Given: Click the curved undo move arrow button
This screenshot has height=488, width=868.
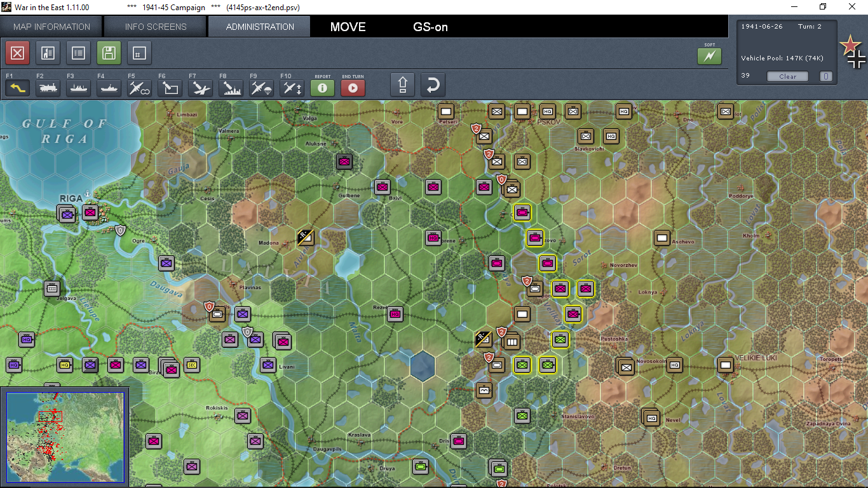Looking at the screenshot, I should [433, 85].
